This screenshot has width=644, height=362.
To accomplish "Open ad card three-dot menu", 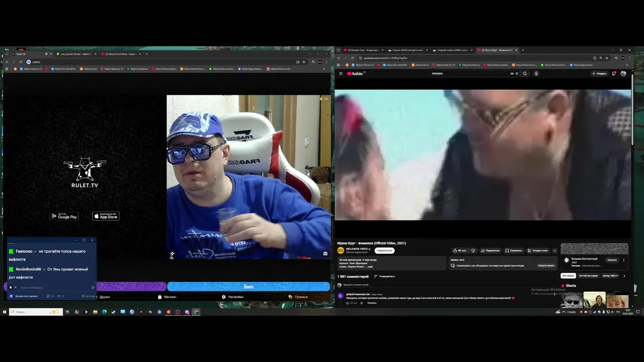I will [623, 260].
